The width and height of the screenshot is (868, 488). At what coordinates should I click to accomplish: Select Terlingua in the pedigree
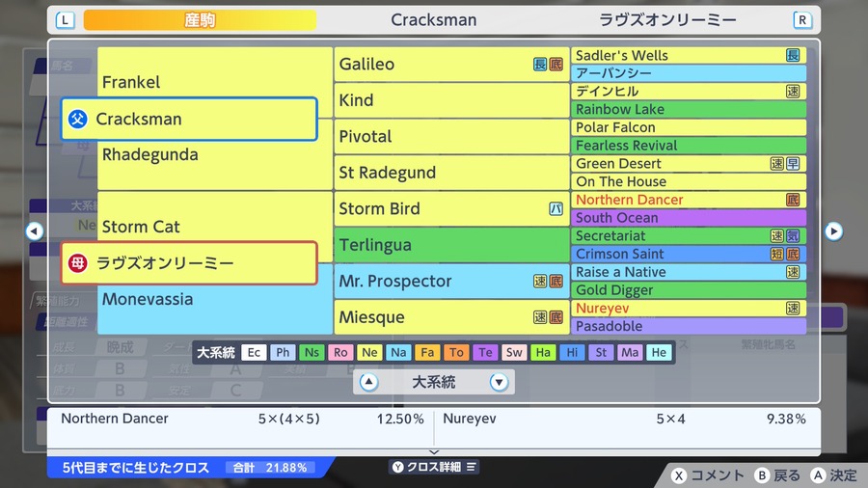[x=451, y=245]
